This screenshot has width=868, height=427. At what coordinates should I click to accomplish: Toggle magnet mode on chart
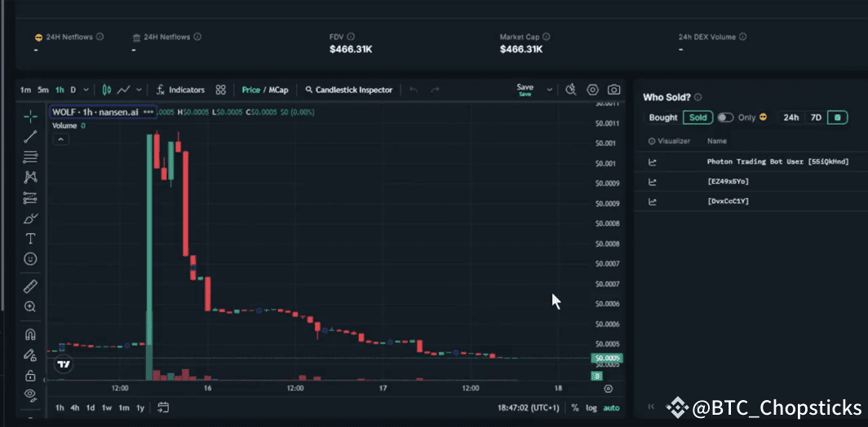point(30,334)
